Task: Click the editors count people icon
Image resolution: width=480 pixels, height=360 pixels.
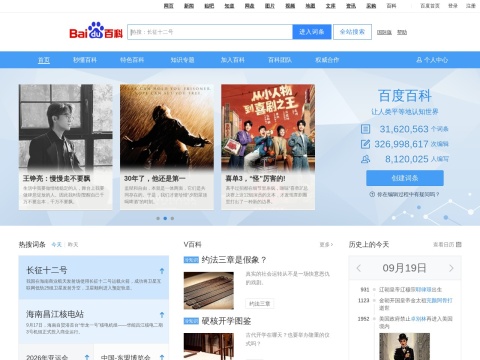Action: click(x=365, y=159)
